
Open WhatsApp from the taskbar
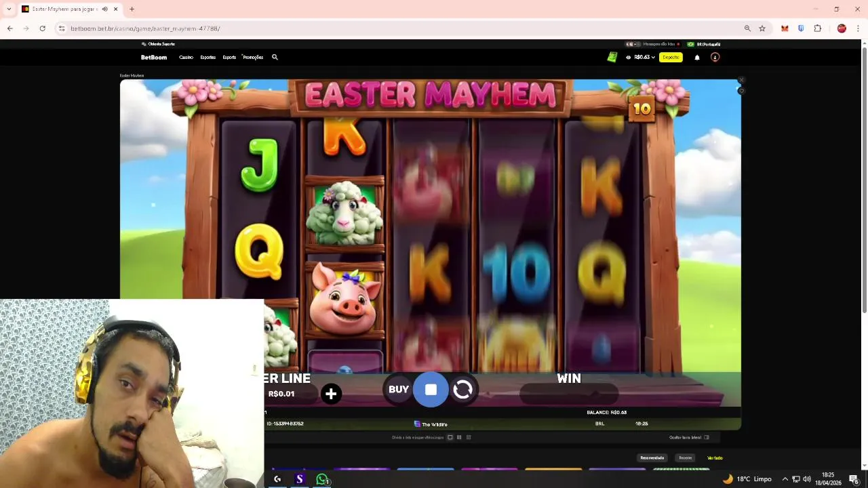[322, 479]
